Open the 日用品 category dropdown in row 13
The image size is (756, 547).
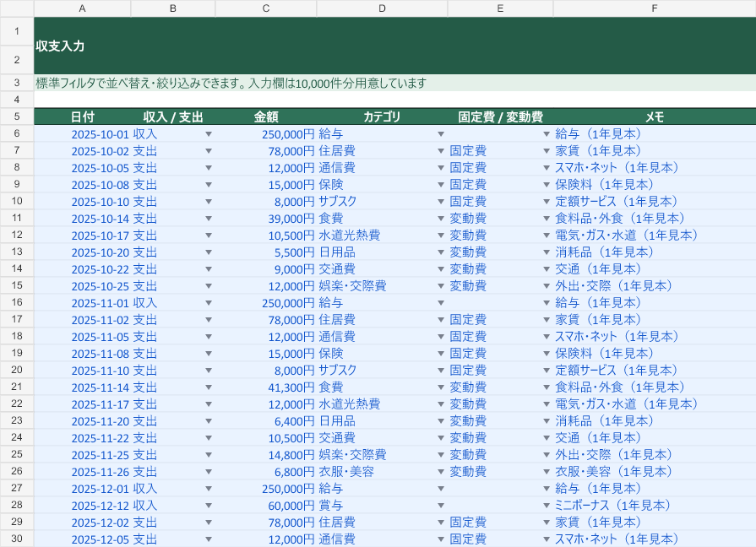click(441, 252)
